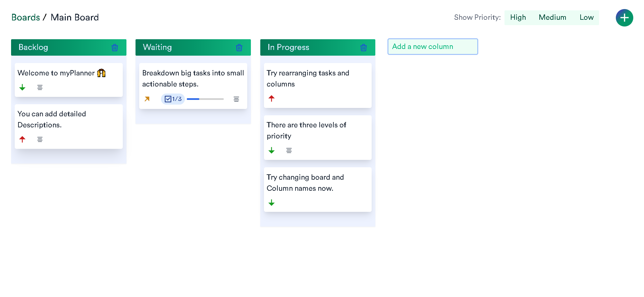Screen dimensions: 644x297
Task: Click the Main Board title
Action: [75, 17]
